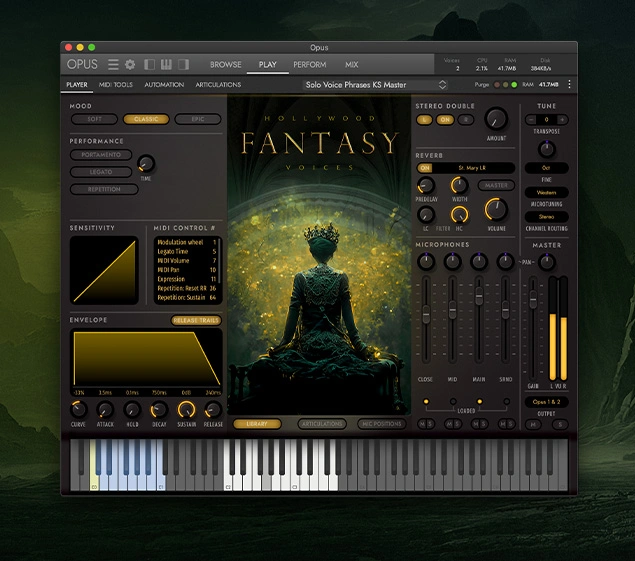Open the Opus 1 & 2 output dropdown
The width and height of the screenshot is (635, 561).
pyautogui.click(x=546, y=402)
